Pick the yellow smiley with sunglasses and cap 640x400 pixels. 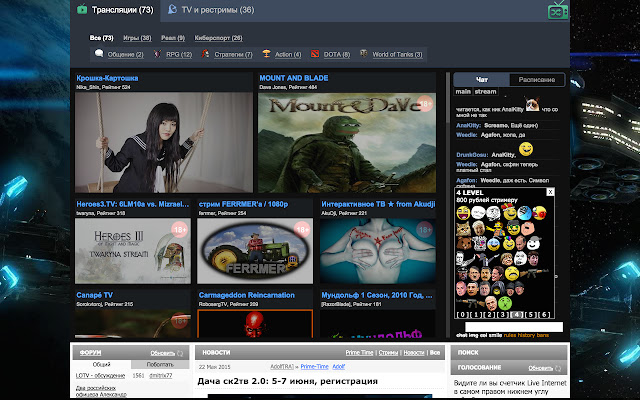[x=513, y=228]
